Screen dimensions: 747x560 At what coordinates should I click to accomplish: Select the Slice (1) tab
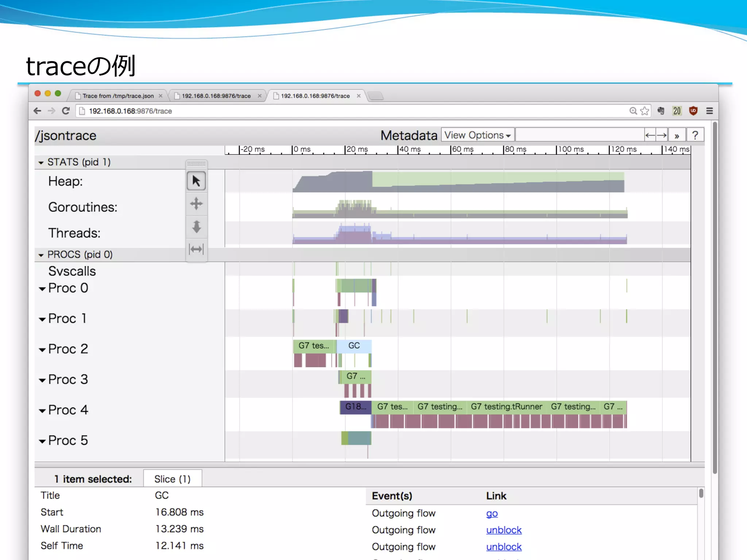[172, 479]
